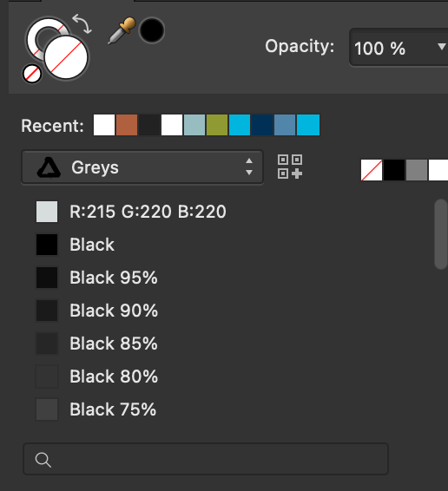This screenshot has height=491, width=448.
Task: Apply the mid-grey preset swatch
Action: click(417, 170)
